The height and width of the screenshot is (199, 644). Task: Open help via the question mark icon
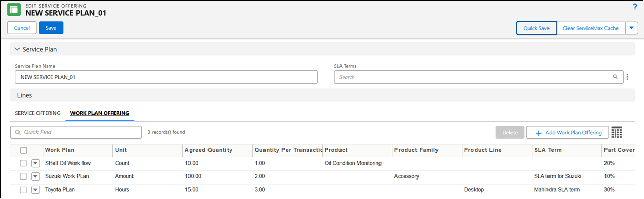click(635, 7)
